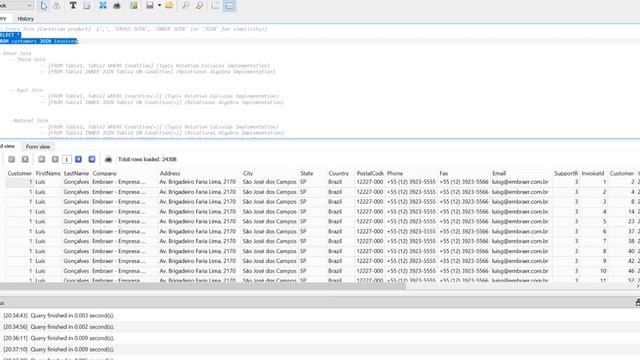Click the grey checkmark commit icon
640x360 pixels.
[x=11, y=159]
